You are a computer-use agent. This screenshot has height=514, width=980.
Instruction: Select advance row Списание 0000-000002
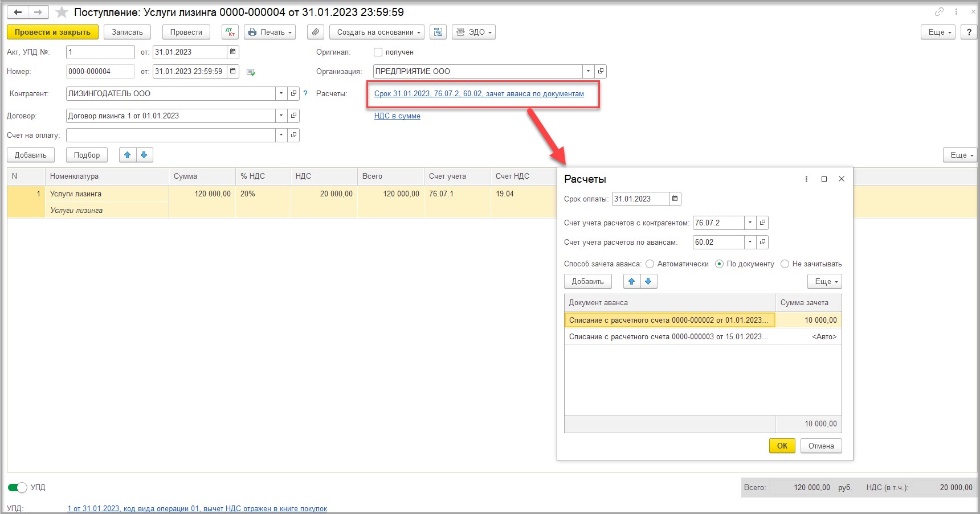[703, 320]
